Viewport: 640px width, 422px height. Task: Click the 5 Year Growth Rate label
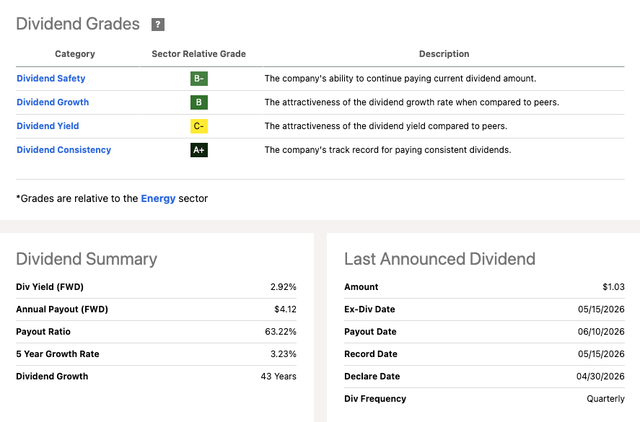click(x=58, y=354)
